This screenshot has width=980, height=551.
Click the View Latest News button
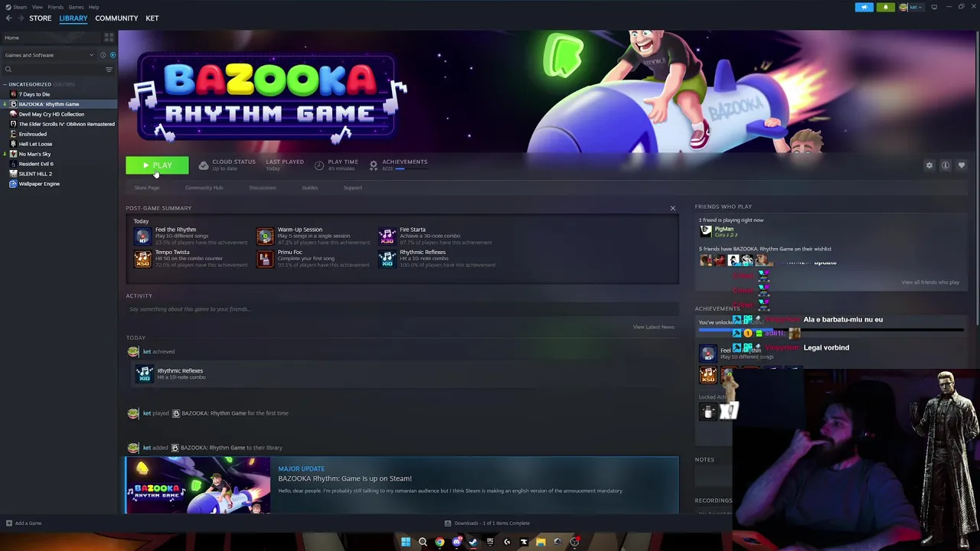[653, 327]
